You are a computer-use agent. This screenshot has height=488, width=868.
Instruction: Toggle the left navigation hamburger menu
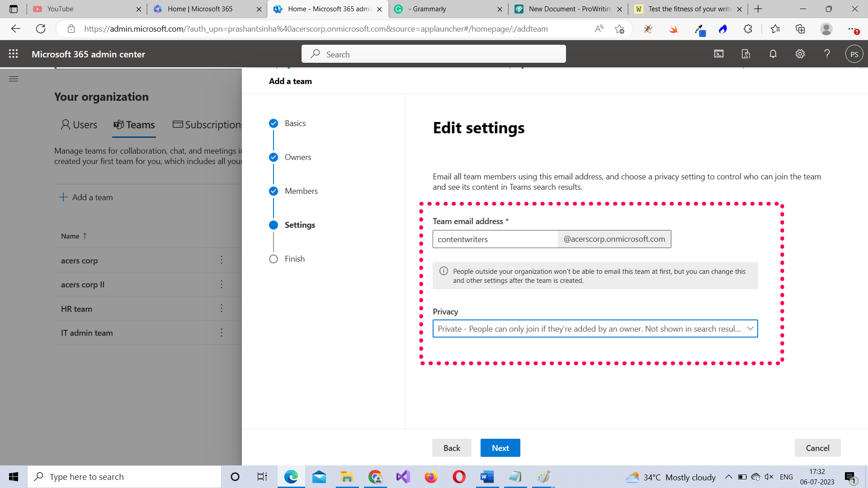[14, 79]
